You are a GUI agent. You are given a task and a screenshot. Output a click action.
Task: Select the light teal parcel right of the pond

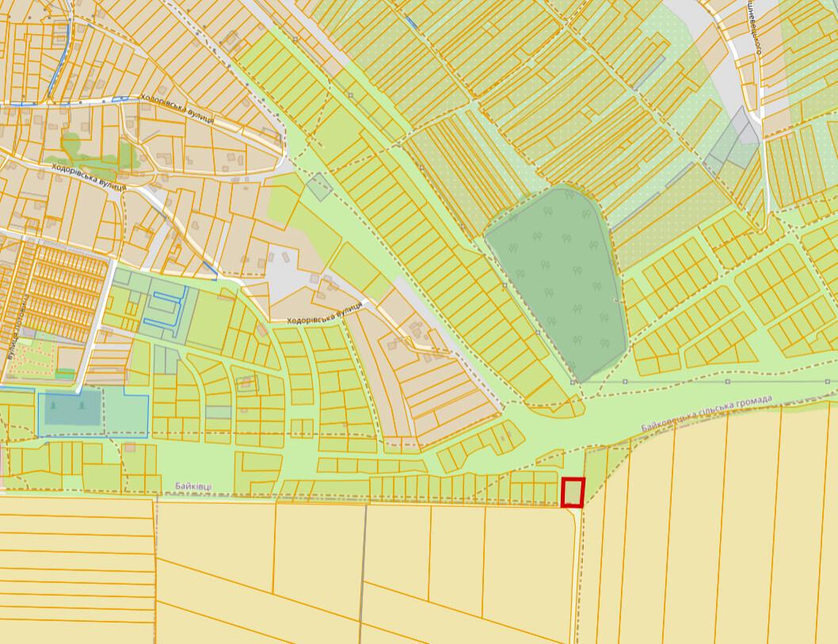126,412
